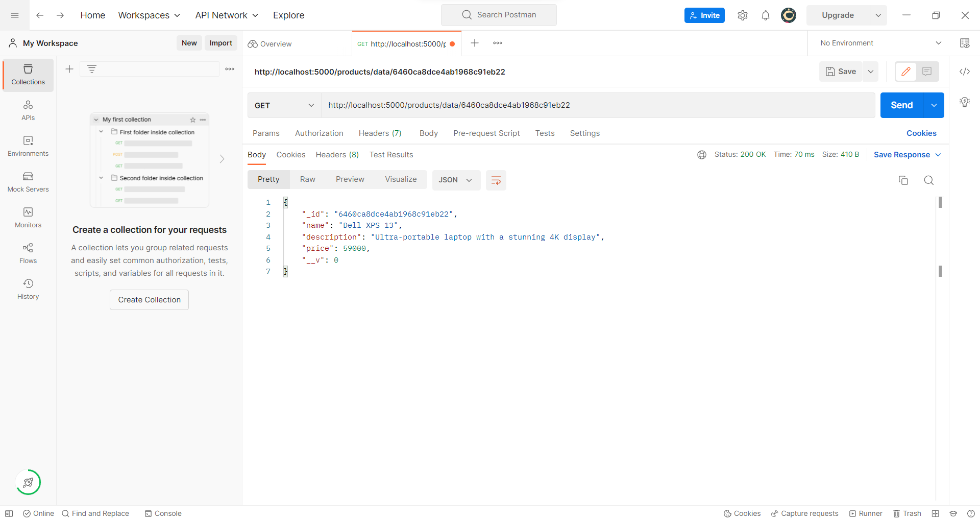Image resolution: width=980 pixels, height=521 pixels.
Task: Show the code snippet panel
Action: pos(965,72)
